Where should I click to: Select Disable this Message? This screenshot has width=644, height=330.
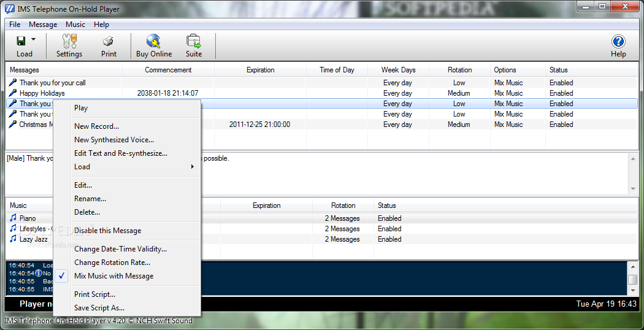[127, 231]
